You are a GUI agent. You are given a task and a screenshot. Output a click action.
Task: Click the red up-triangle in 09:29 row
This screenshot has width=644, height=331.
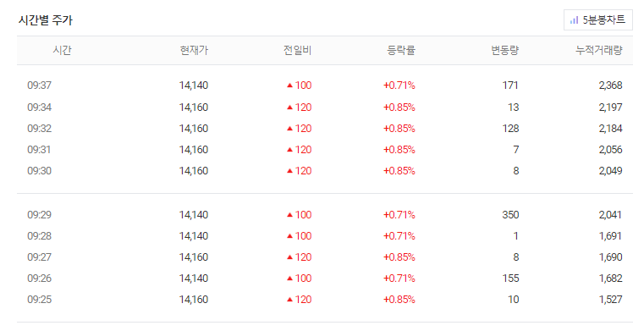point(289,215)
